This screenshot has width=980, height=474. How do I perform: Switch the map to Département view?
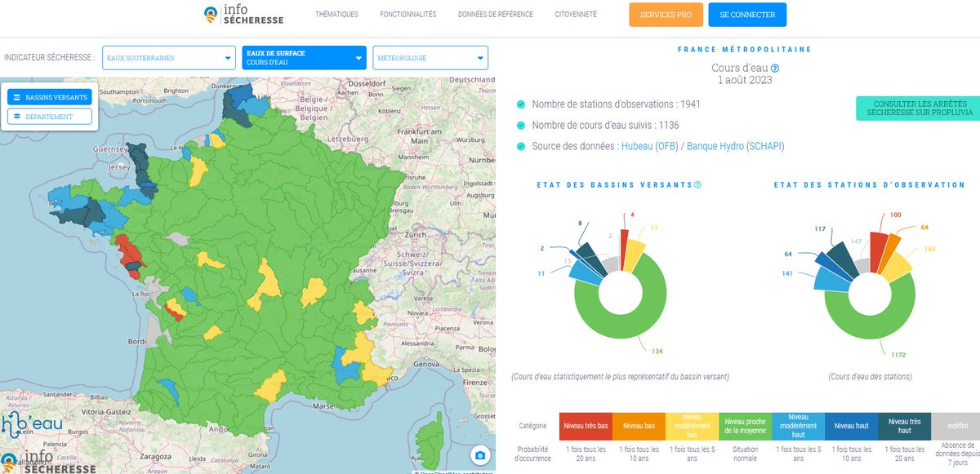50,117
